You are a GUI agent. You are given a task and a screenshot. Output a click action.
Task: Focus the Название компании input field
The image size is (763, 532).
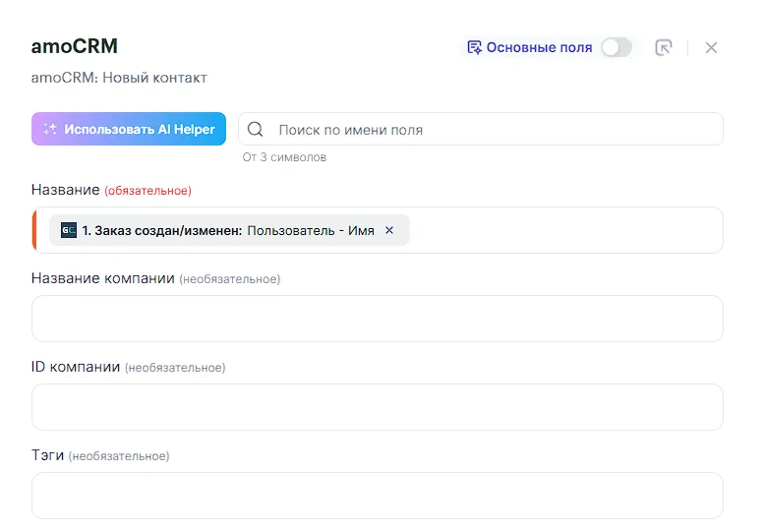tap(378, 319)
